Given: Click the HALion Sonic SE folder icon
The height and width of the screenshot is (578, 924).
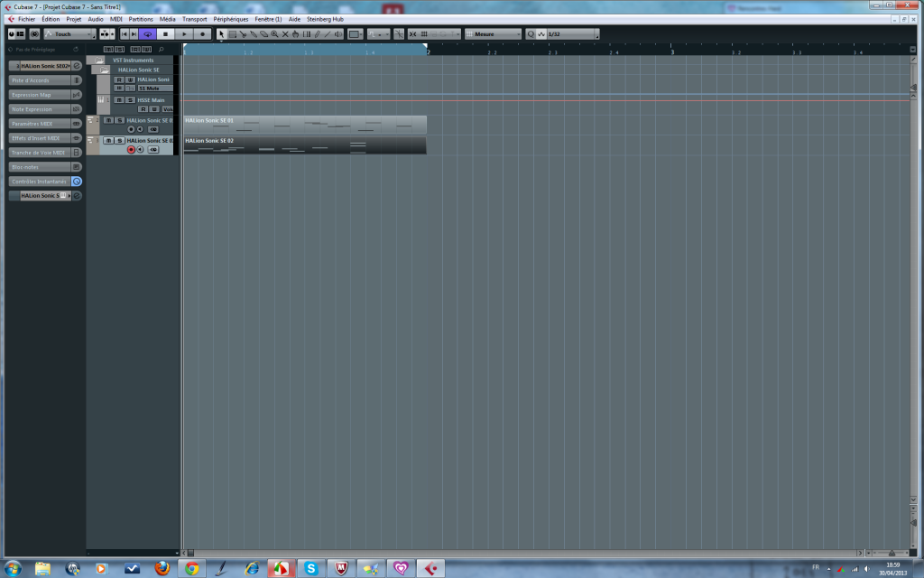Looking at the screenshot, I should coord(105,70).
